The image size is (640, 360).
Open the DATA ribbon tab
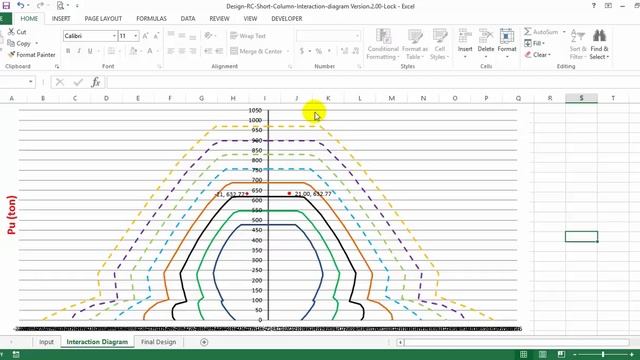188,19
